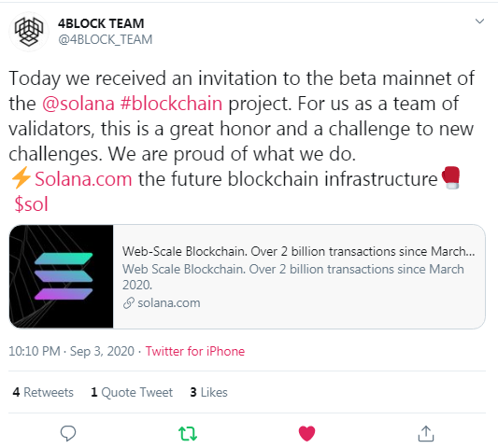Expand the tweet options chevron menu
The image size is (498, 448).
[x=479, y=21]
